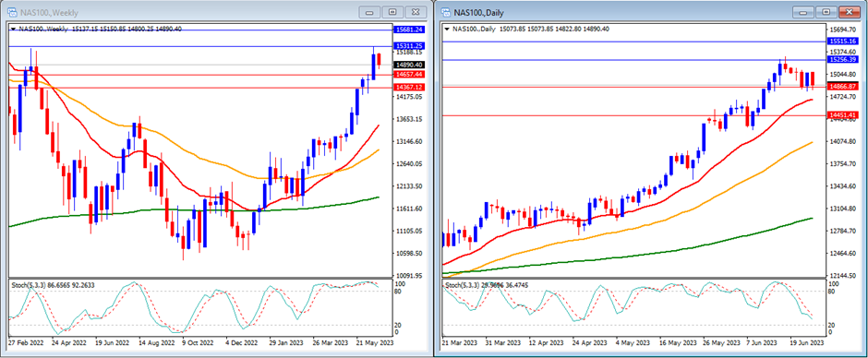Click the 14074.80 value on Daily price axis

[842, 142]
